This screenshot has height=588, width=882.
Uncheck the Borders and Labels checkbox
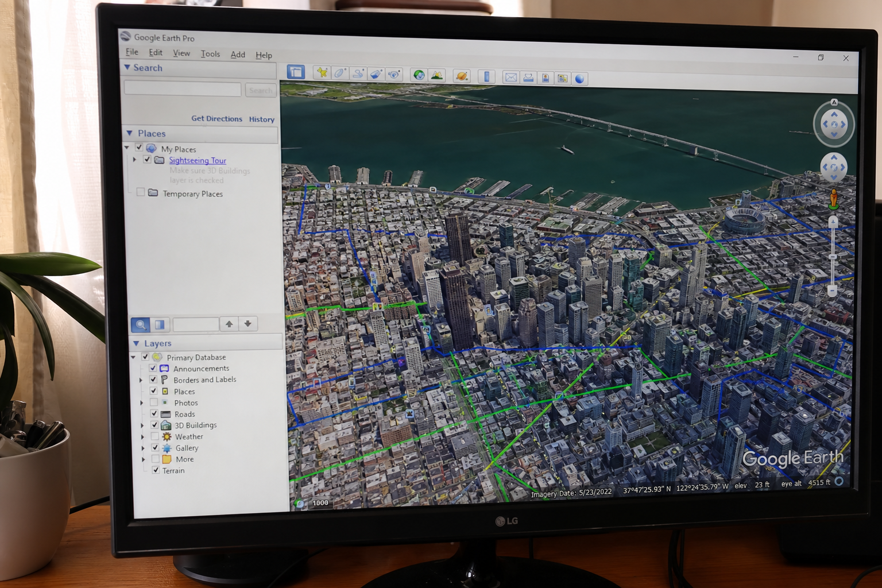153,380
